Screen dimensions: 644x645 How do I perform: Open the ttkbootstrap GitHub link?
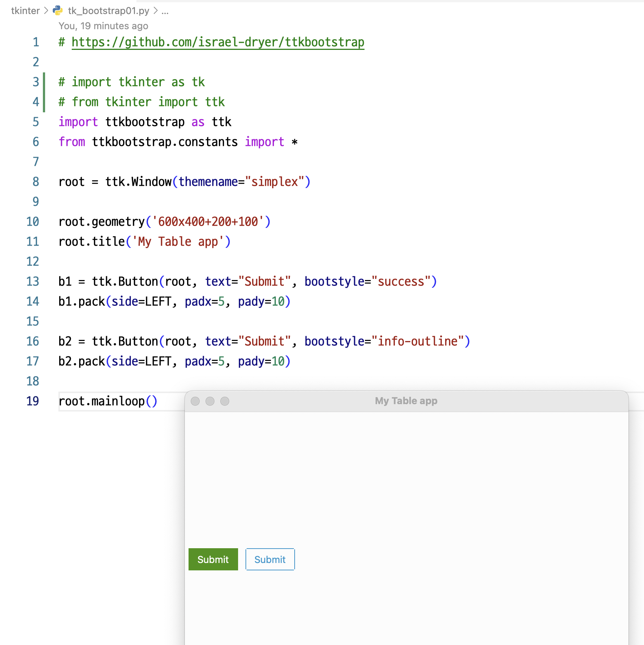pyautogui.click(x=217, y=42)
